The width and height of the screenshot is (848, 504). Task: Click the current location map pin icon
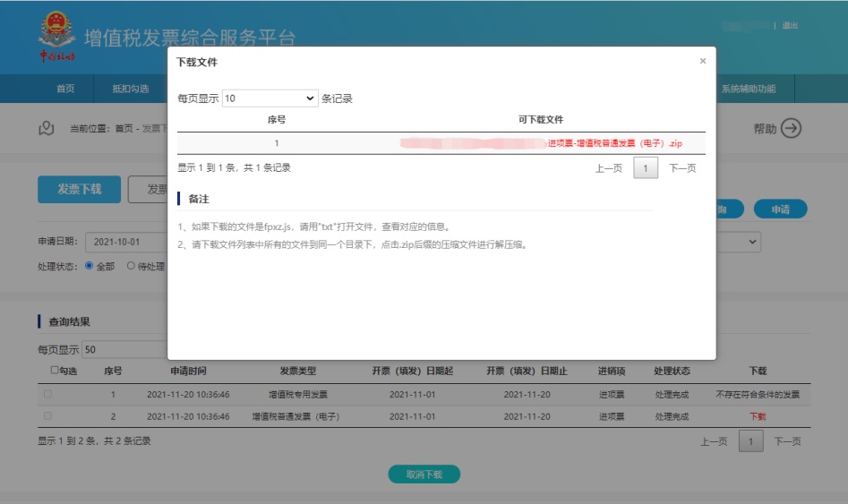(x=47, y=128)
